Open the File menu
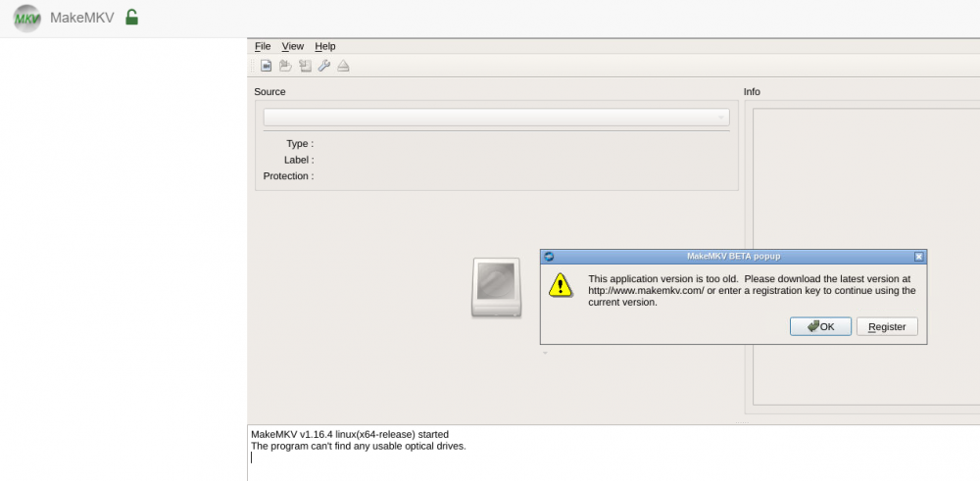Viewport: 980px width, 481px height. [263, 46]
